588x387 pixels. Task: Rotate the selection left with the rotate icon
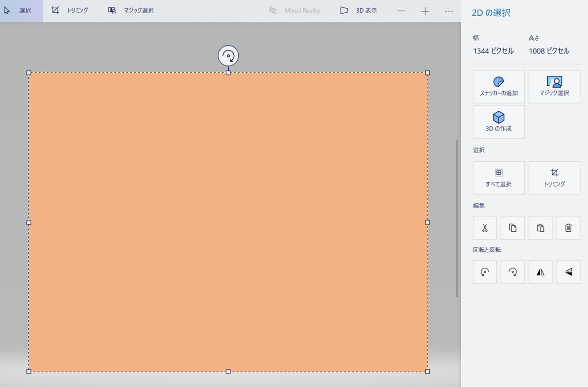click(x=484, y=271)
